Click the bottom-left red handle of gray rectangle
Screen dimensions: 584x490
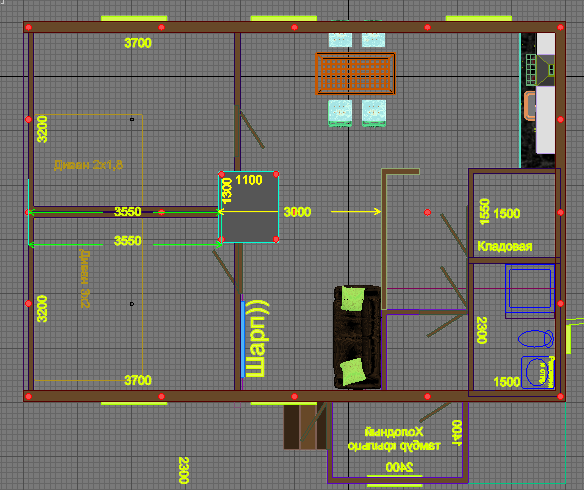coord(222,239)
